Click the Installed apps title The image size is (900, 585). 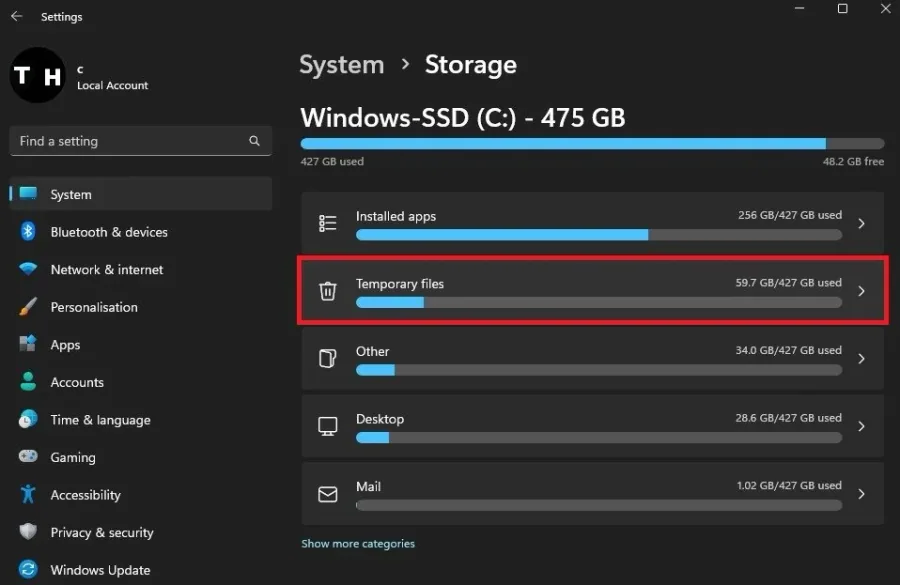point(395,216)
